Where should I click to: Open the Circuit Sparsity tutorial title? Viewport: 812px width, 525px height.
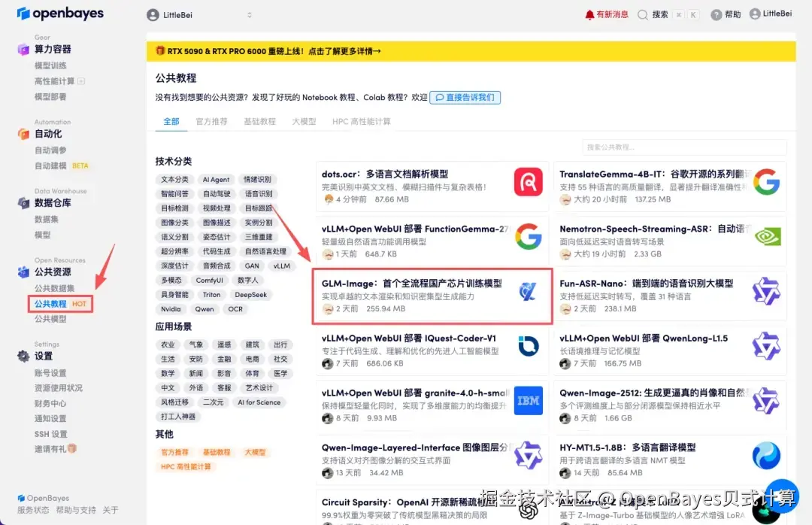[x=409, y=502]
